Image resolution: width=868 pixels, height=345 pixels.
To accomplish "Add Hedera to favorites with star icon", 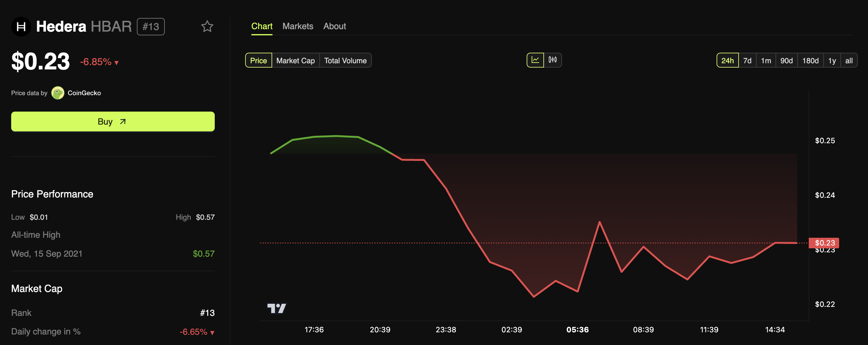I will 207,27.
